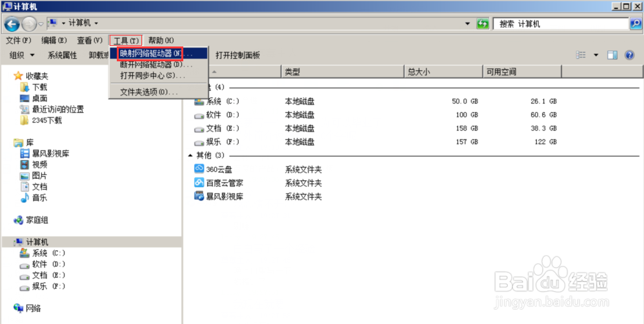Open the 查看(V) menu
644x324 pixels.
tap(90, 40)
